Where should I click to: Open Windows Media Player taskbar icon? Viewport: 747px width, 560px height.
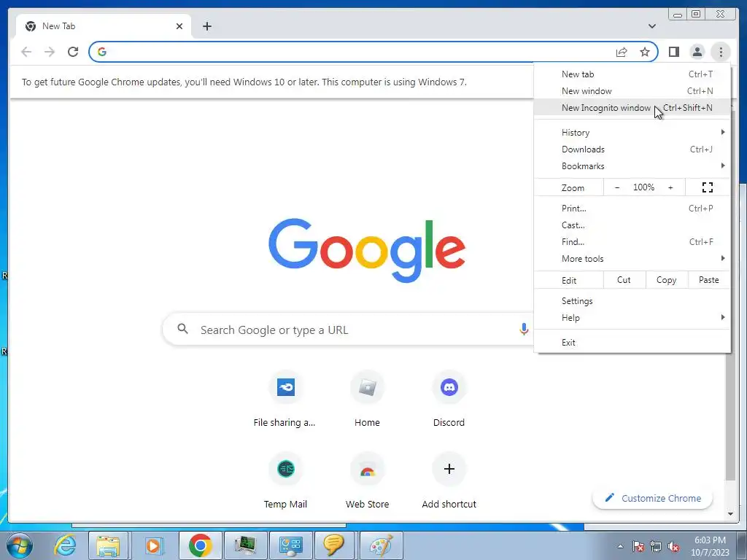coord(153,545)
